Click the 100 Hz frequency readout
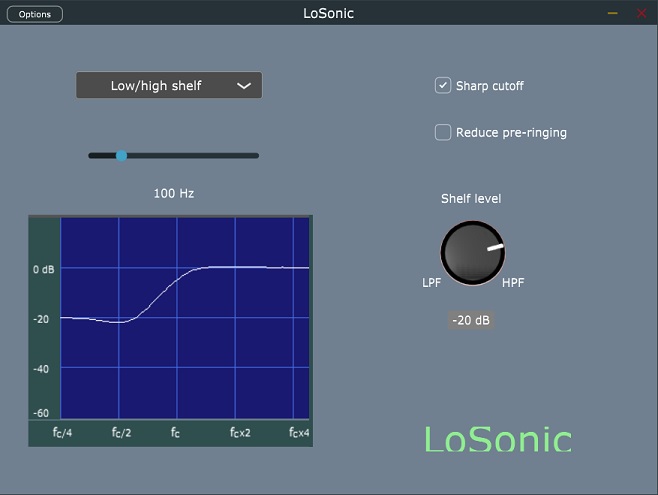This screenshot has height=495, width=658. tap(173, 193)
